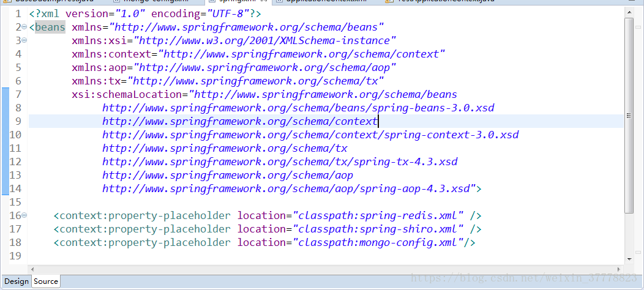
Task: Switch to the Source tab
Action: pos(45,281)
